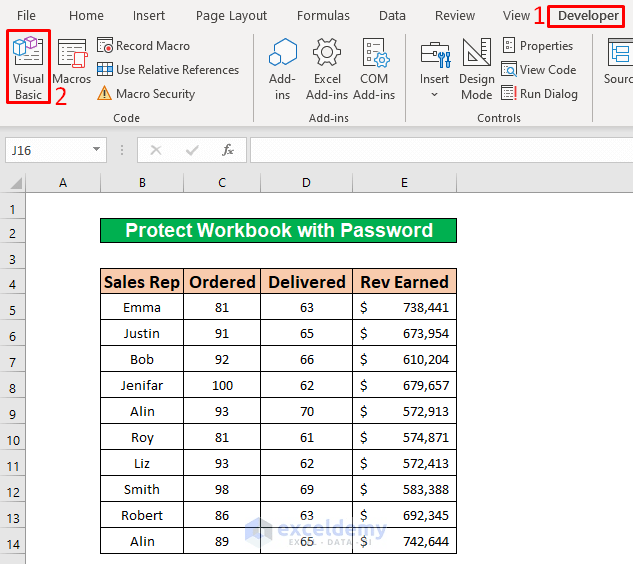Click the revenue cell 583,388
Viewport: 633px width, 564px height.
405,489
